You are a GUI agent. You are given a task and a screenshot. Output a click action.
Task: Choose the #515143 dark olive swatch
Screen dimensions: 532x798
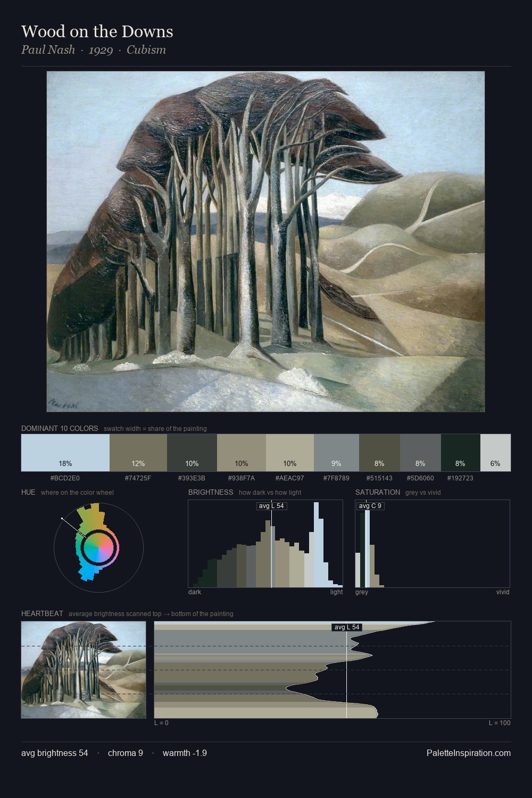(x=379, y=453)
